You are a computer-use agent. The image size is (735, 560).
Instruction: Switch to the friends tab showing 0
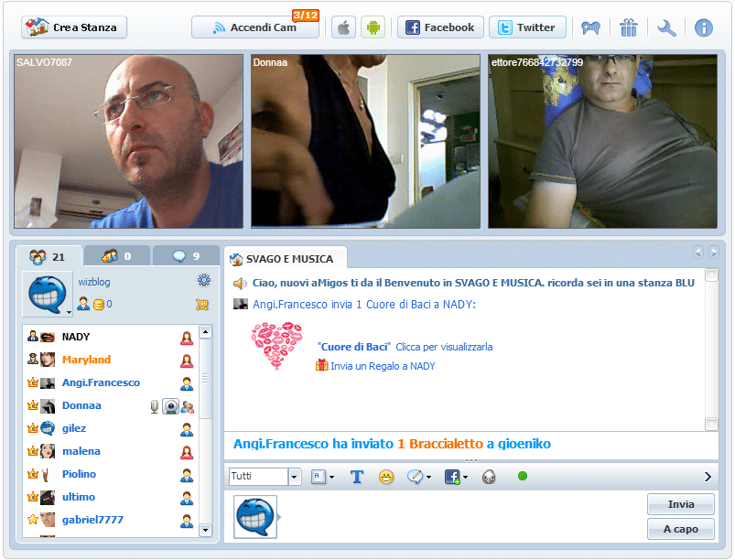pos(117,256)
